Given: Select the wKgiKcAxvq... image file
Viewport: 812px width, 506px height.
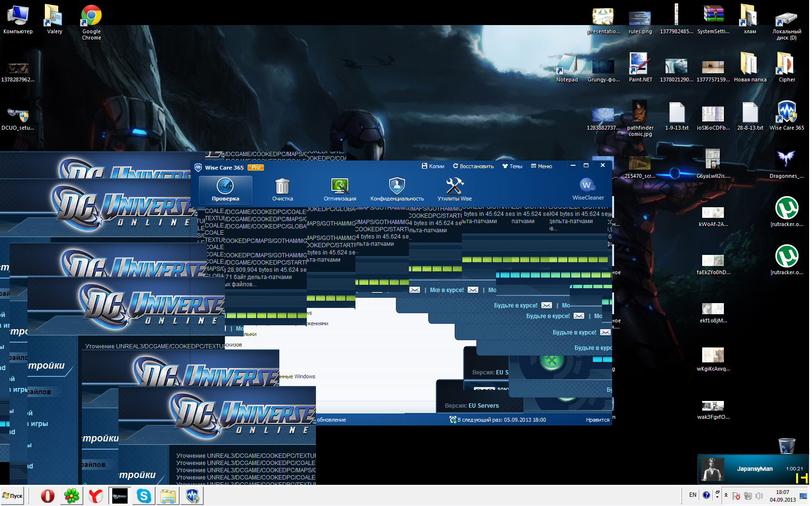Looking at the screenshot, I should tap(713, 360).
